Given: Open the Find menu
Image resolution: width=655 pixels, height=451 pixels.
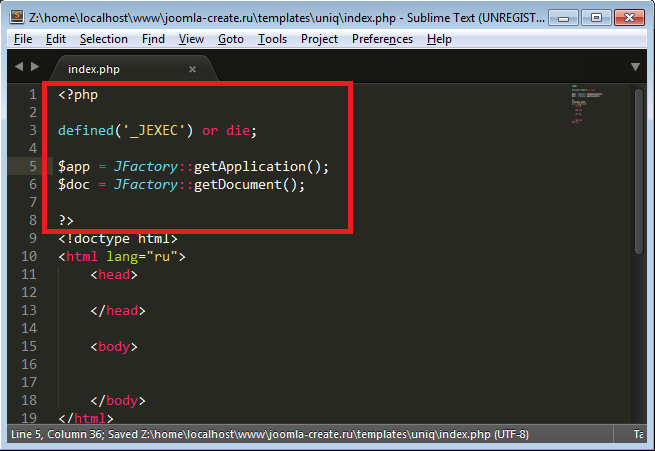Looking at the screenshot, I should pos(153,39).
